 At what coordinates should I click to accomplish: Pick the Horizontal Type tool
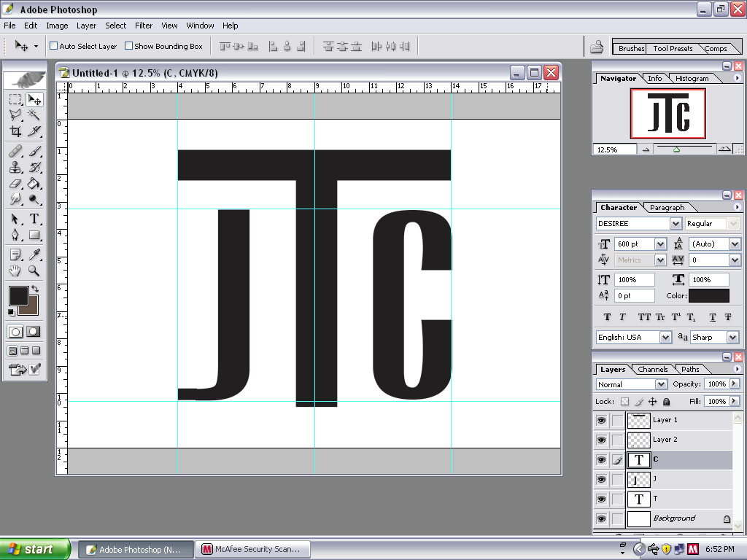click(x=34, y=219)
